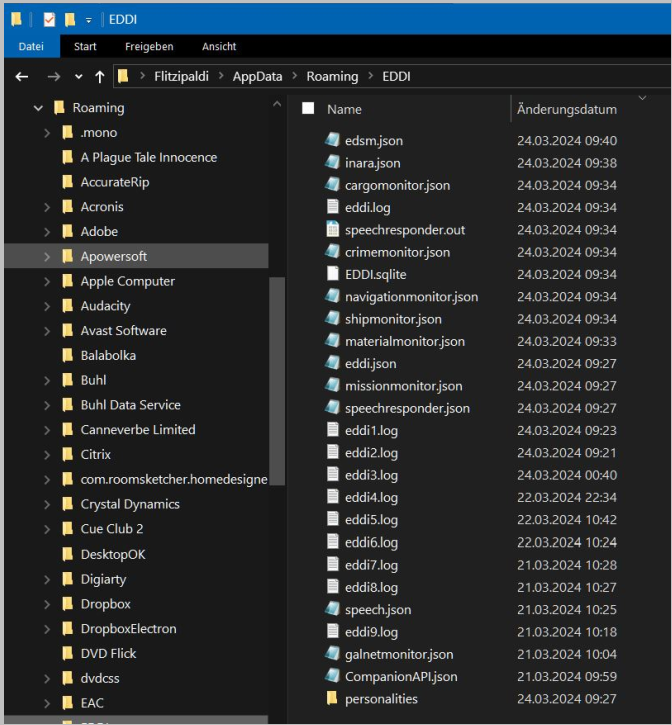Click the cargomonitor.json file icon
Viewport: 672px width, 725px height.
(x=333, y=184)
